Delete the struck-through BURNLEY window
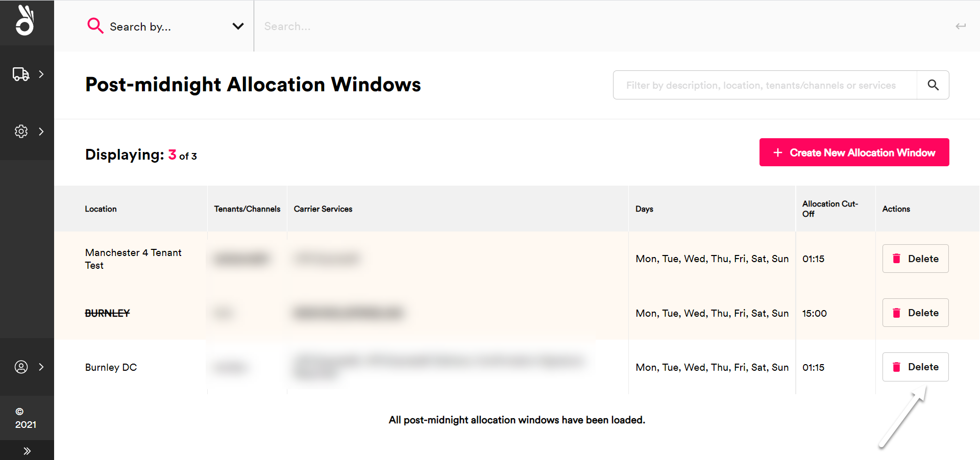This screenshot has width=980, height=460. click(x=915, y=313)
